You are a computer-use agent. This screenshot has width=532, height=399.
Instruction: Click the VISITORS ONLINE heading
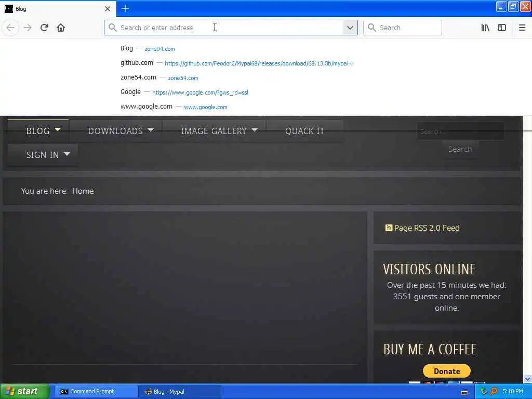(429, 270)
